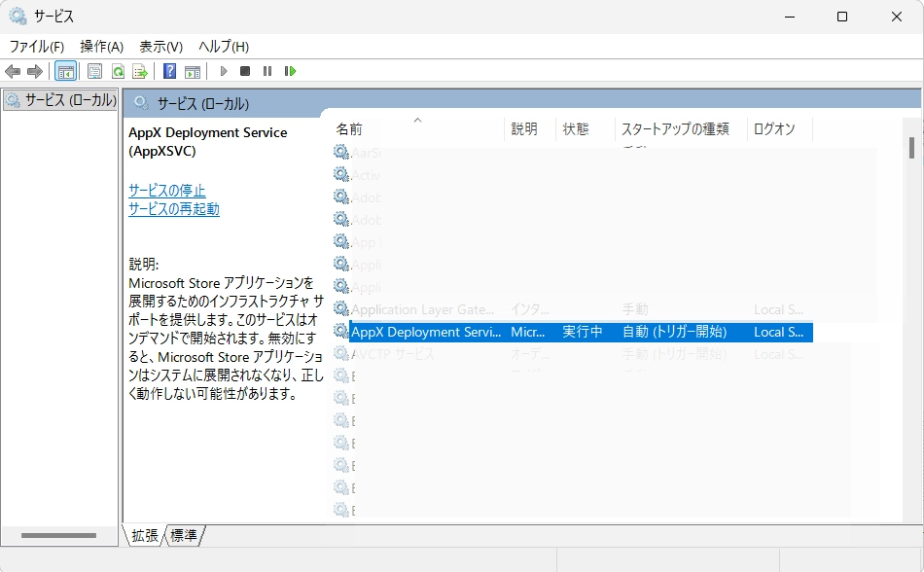Navigate back with the back arrow

pos(12,70)
